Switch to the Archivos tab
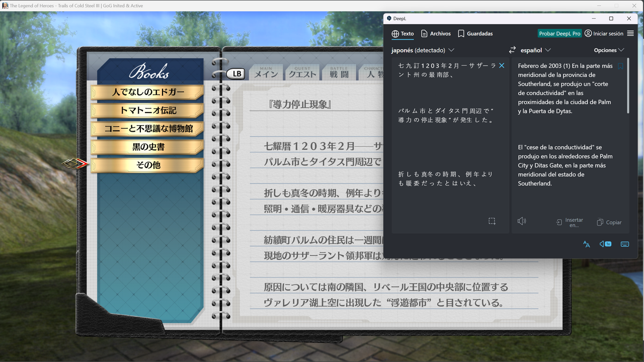The width and height of the screenshot is (644, 362). coord(436,34)
